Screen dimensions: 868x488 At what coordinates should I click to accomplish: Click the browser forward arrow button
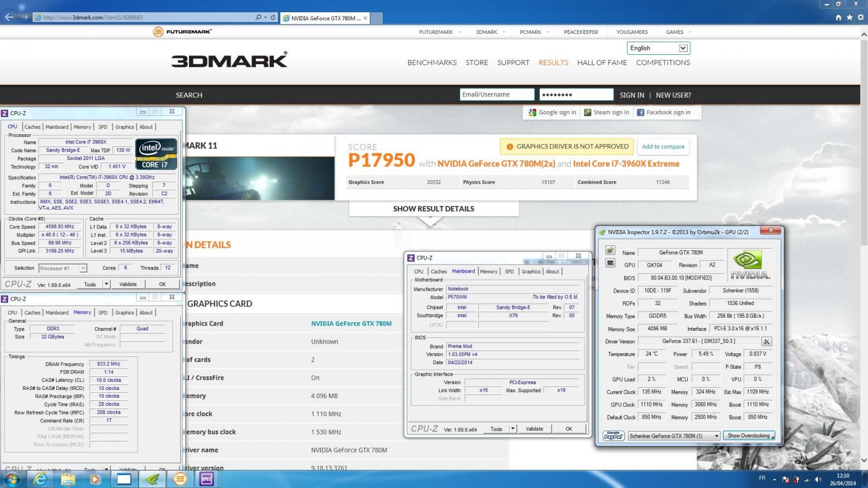[x=24, y=17]
